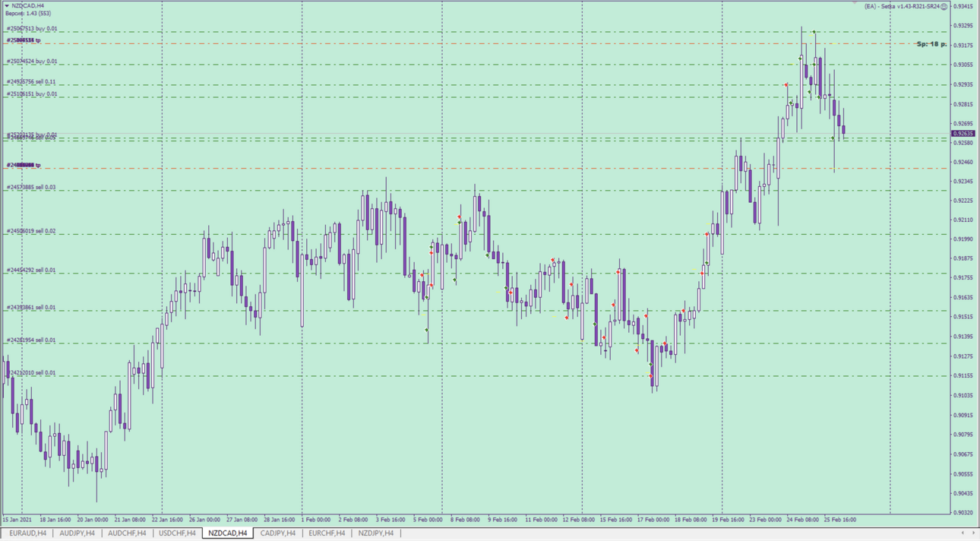Screen dimensions: 980x541
Task: Select order line #24506019 sell 0.02
Action: coord(31,231)
